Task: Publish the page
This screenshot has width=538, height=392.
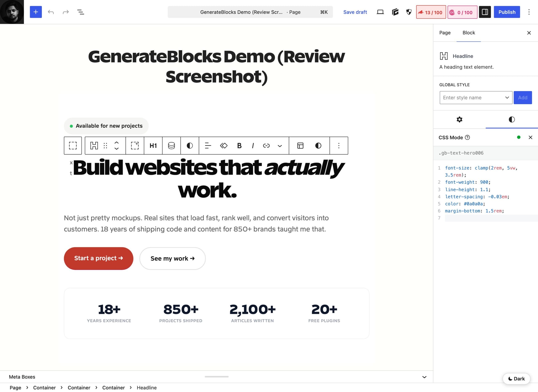Action: 507,12
